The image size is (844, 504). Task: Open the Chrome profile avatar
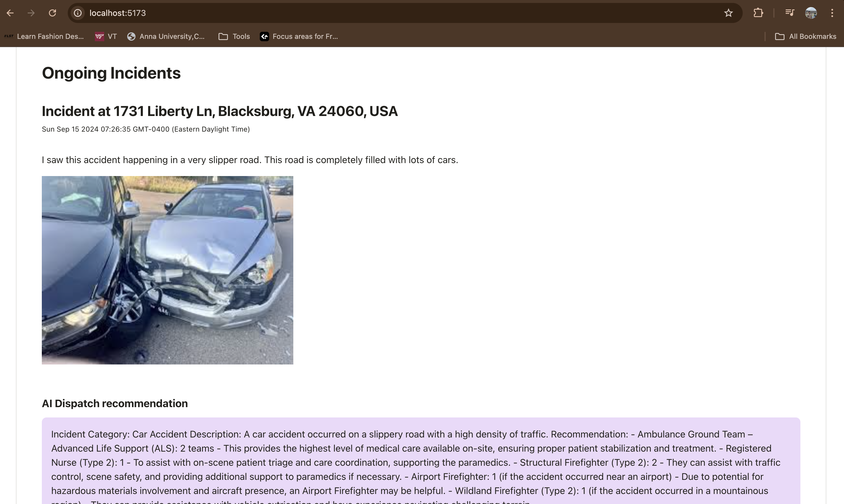coord(811,13)
